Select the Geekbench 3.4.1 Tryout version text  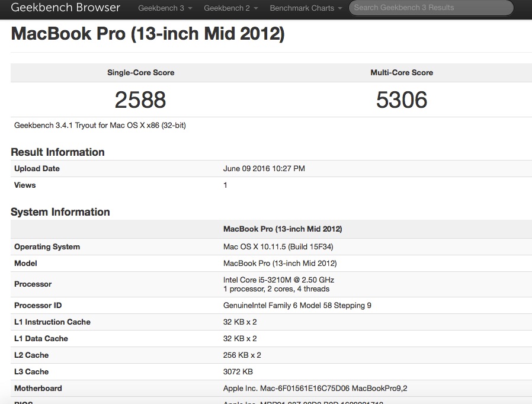(100, 126)
